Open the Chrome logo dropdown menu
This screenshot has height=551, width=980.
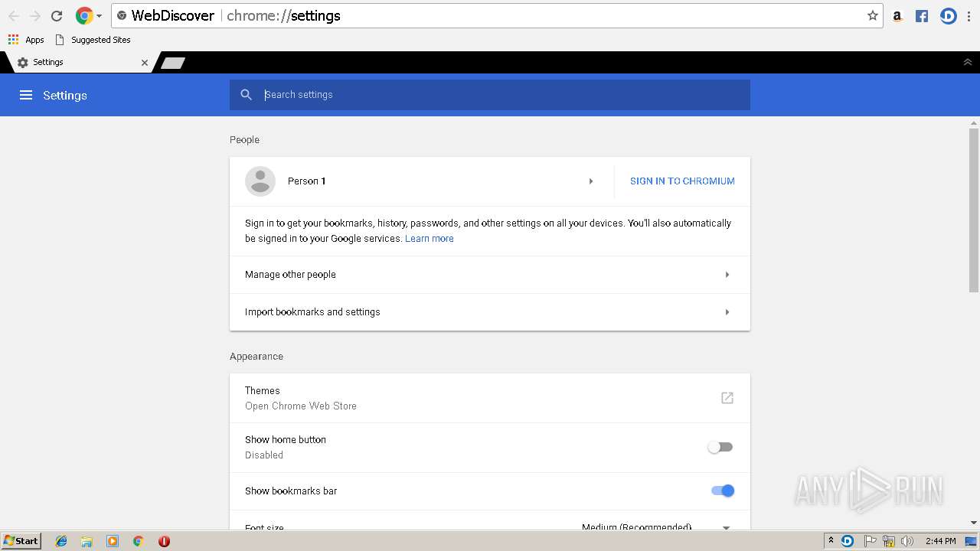click(x=89, y=15)
